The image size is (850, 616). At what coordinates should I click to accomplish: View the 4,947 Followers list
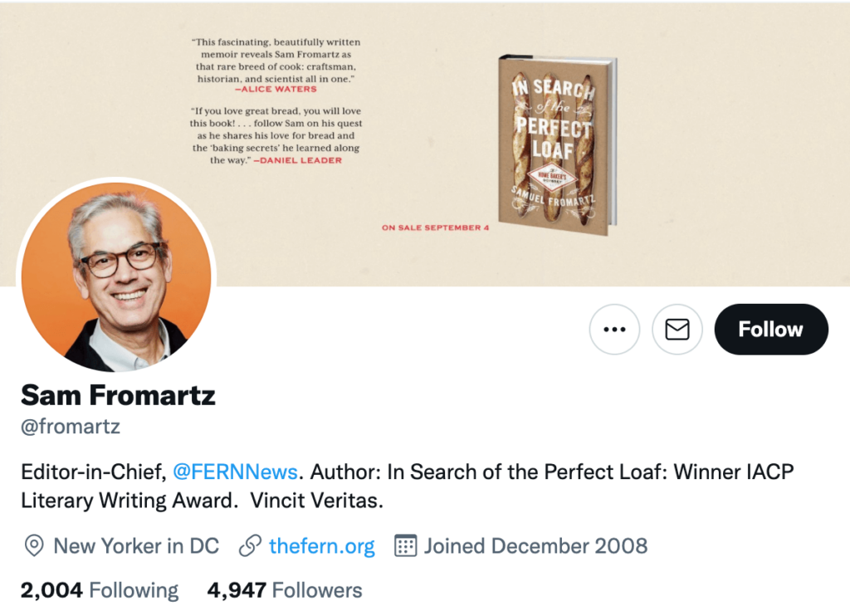[285, 590]
